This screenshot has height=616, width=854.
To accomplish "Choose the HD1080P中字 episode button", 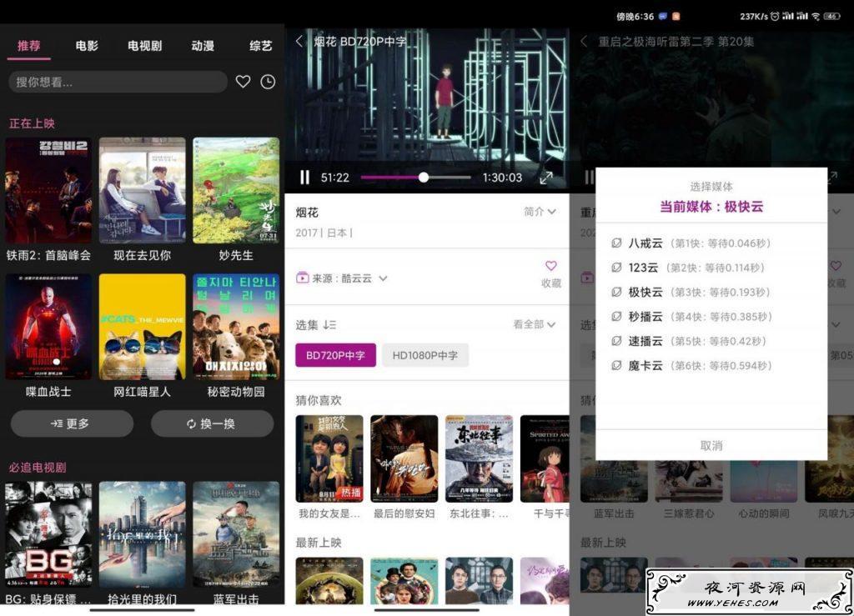I will point(424,355).
